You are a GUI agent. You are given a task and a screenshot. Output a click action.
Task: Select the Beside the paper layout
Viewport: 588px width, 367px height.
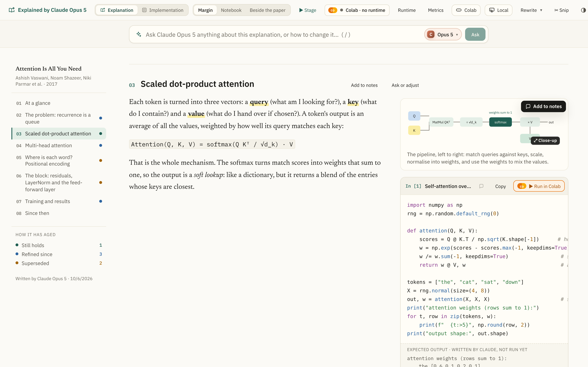[x=267, y=10]
